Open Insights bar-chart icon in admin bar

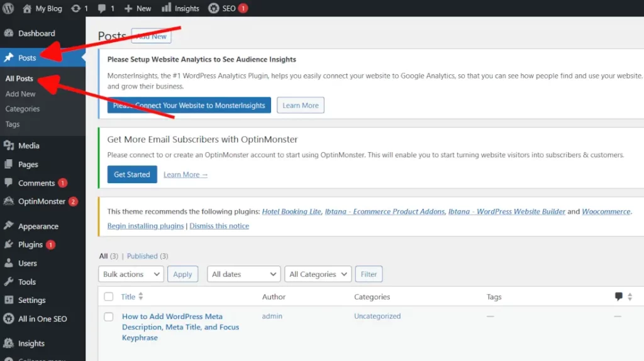click(x=166, y=8)
